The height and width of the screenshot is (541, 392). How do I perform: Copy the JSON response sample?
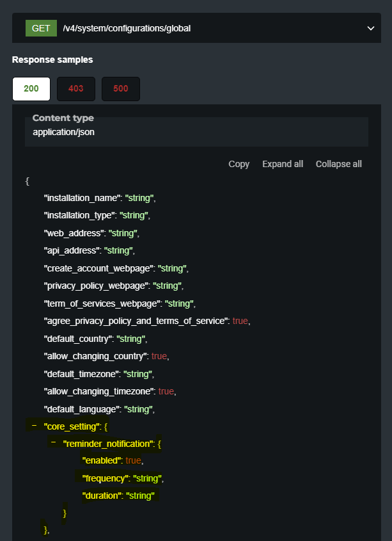239,164
